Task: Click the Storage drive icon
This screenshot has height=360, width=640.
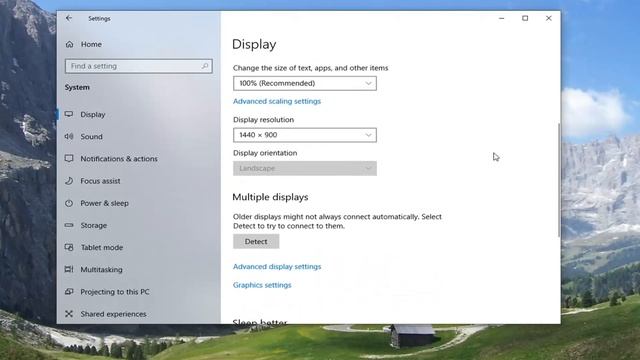Action: (69, 225)
